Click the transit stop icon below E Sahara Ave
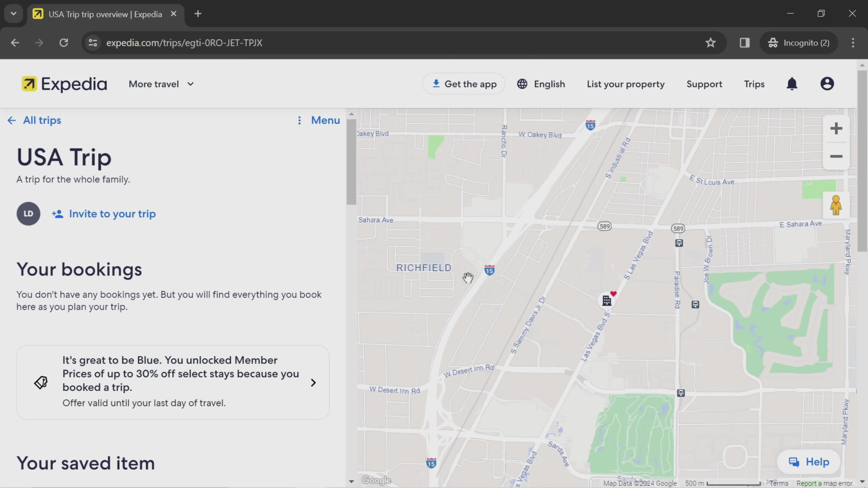This screenshot has height=488, width=868. pos(679,243)
